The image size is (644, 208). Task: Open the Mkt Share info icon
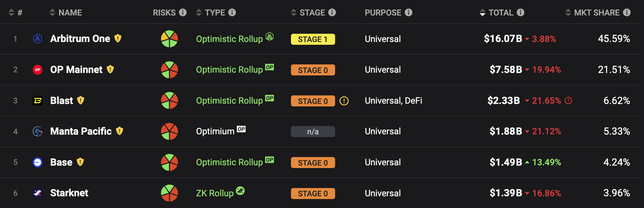[x=627, y=12]
